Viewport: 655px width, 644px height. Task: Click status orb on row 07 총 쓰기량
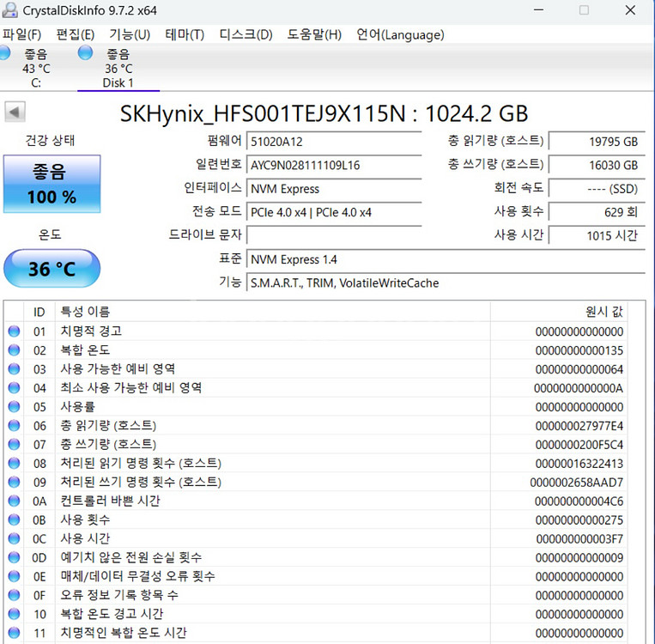pyautogui.click(x=14, y=444)
